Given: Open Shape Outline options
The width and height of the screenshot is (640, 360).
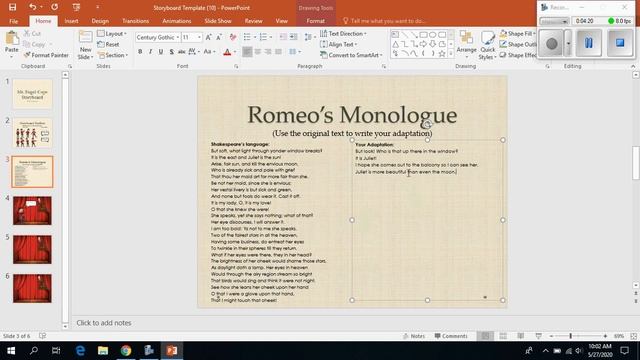Looking at the screenshot, I should coord(518,44).
